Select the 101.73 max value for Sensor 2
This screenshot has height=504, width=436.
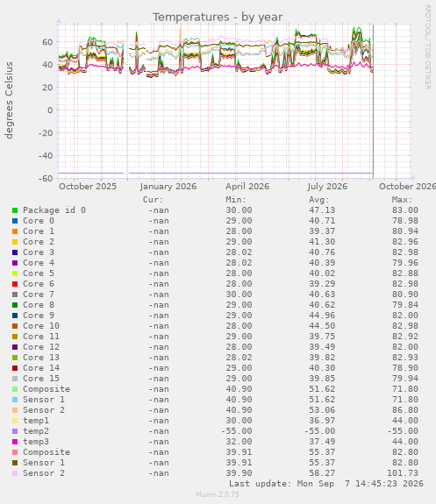pyautogui.click(x=403, y=473)
